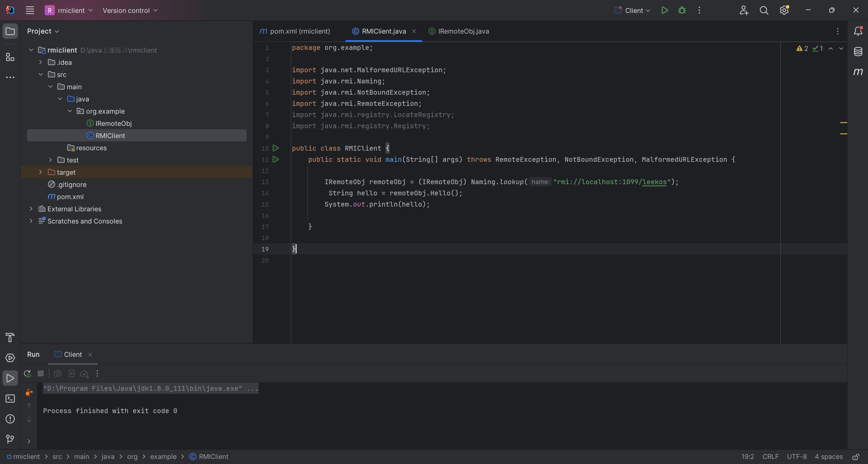
Task: Open the Build hammer tool window
Action: pos(10,337)
